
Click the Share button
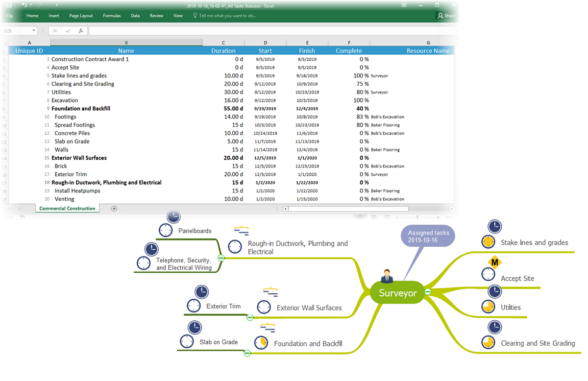(446, 16)
